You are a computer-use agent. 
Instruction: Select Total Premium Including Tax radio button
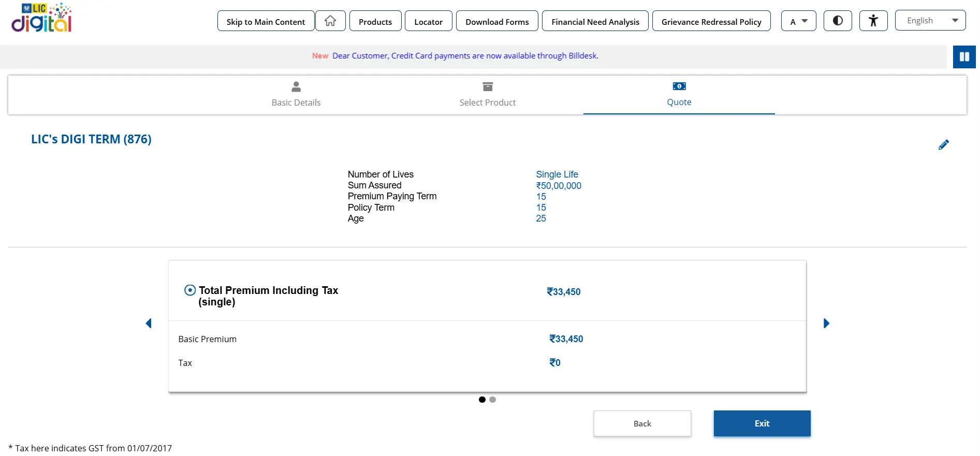tap(190, 290)
